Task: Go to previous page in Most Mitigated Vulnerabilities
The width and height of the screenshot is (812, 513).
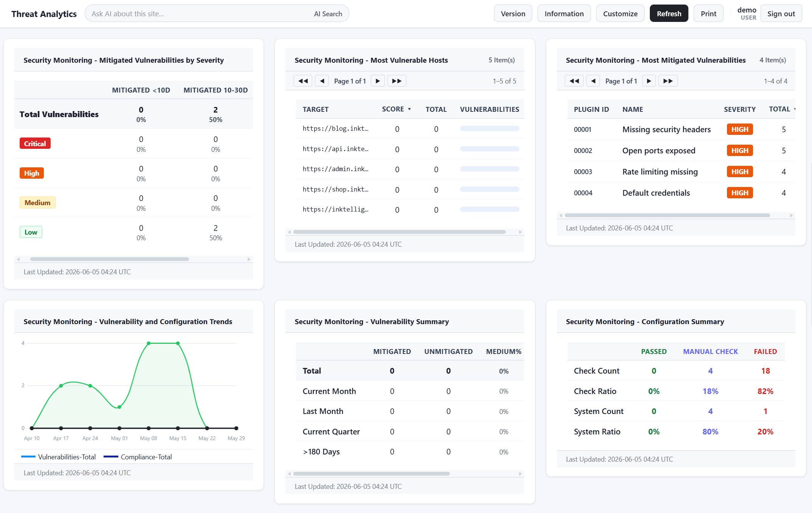Action: tap(593, 81)
